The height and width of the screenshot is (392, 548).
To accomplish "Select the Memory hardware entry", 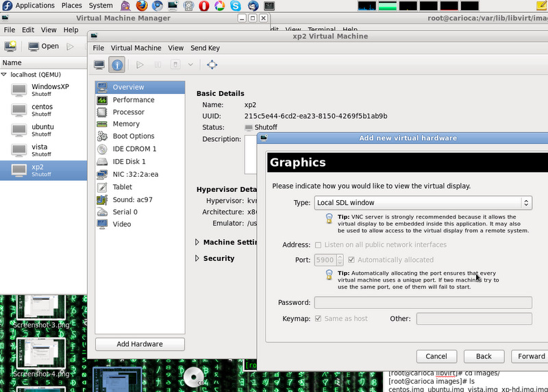I will click(126, 124).
